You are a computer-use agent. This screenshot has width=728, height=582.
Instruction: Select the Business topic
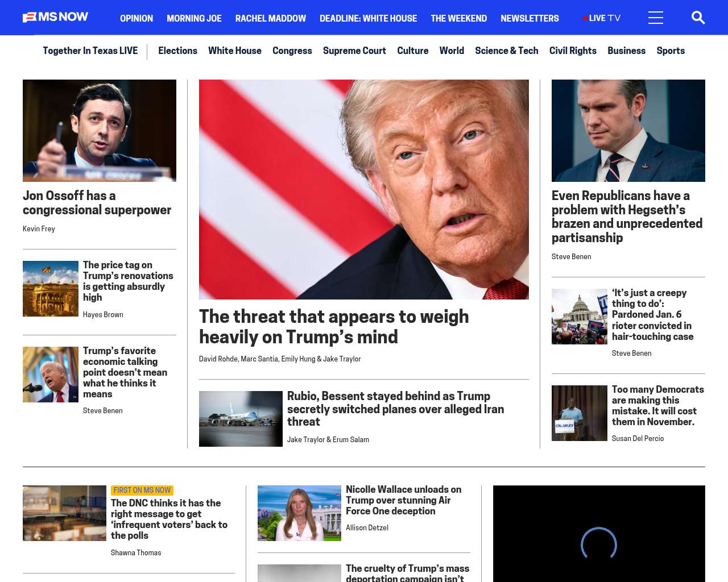626,51
